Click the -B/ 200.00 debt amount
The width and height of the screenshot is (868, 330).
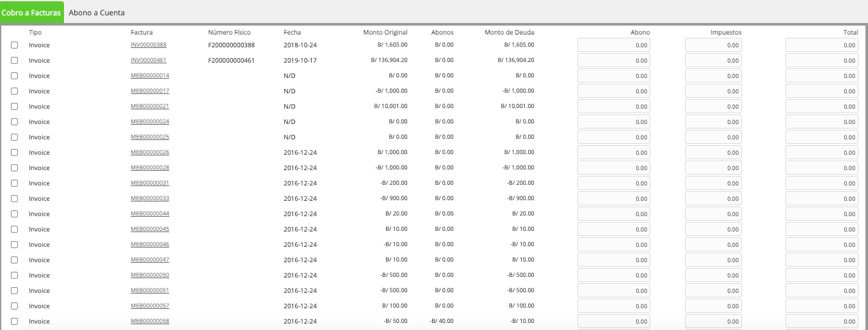pos(520,183)
